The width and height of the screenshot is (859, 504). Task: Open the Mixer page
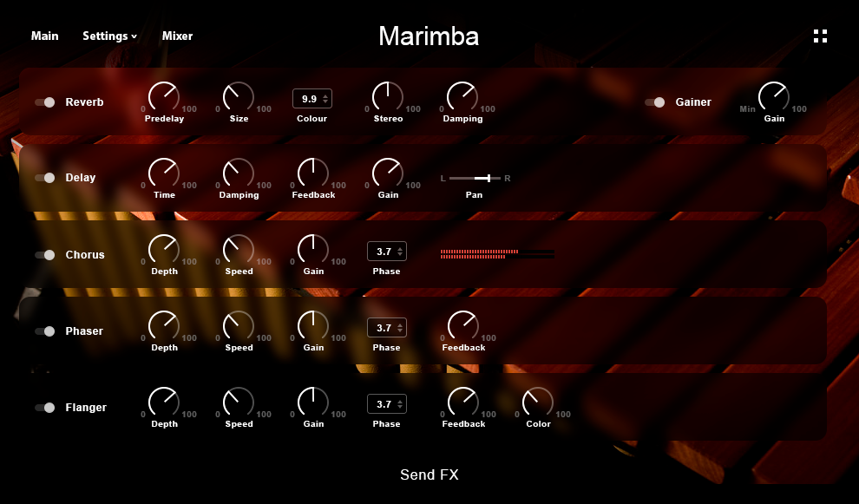[x=177, y=36]
